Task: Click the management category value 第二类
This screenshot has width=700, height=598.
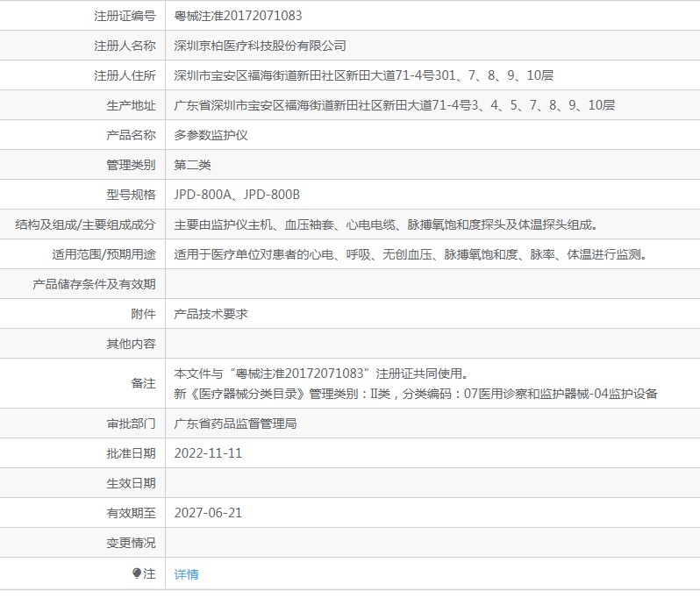Action: pyautogui.click(x=192, y=165)
